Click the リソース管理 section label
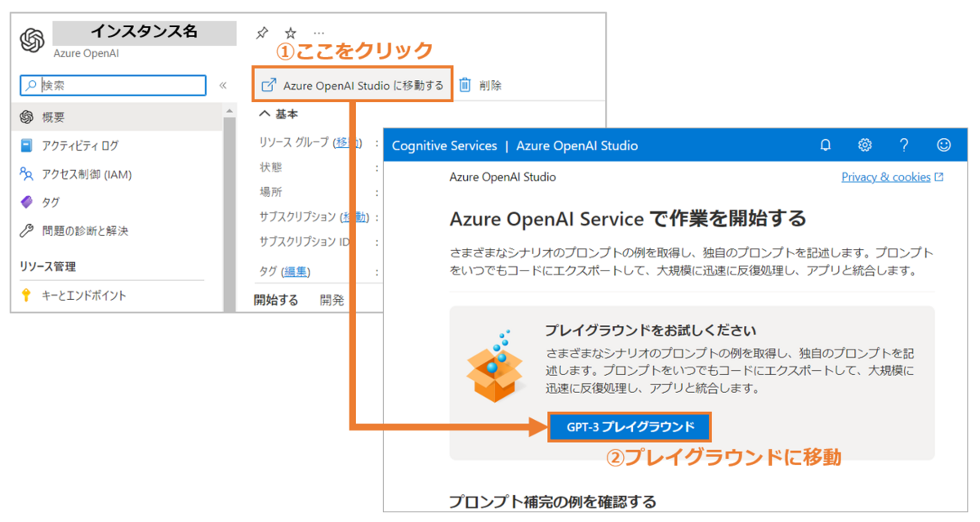The image size is (980, 522). pyautogui.click(x=48, y=266)
